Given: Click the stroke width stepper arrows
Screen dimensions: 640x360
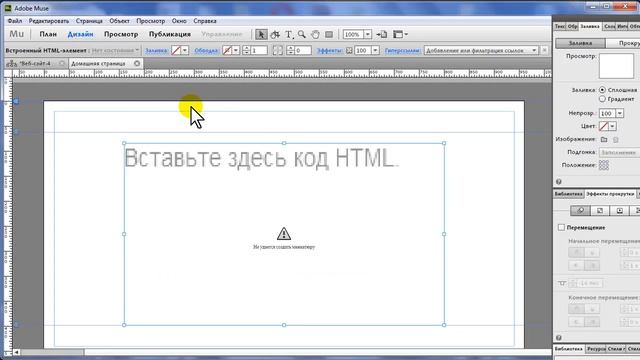Looking at the screenshot, I should click(246, 50).
